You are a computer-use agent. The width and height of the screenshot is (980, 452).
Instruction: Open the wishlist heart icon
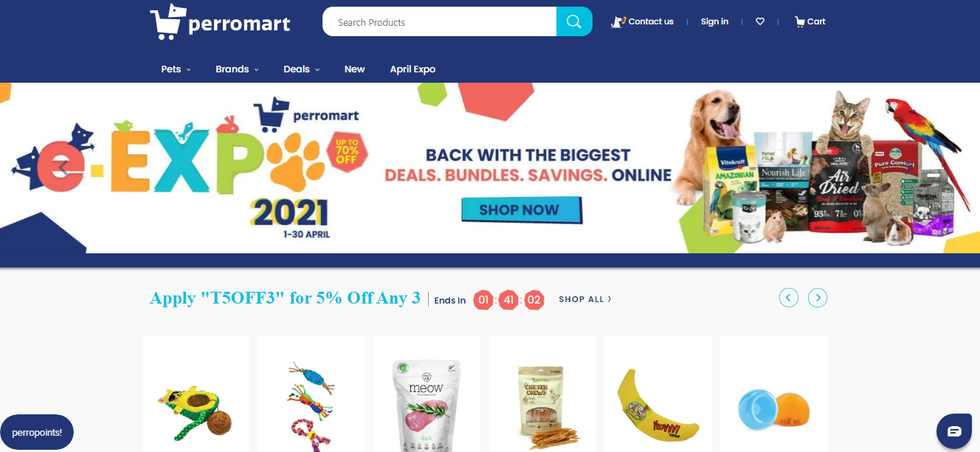click(760, 21)
